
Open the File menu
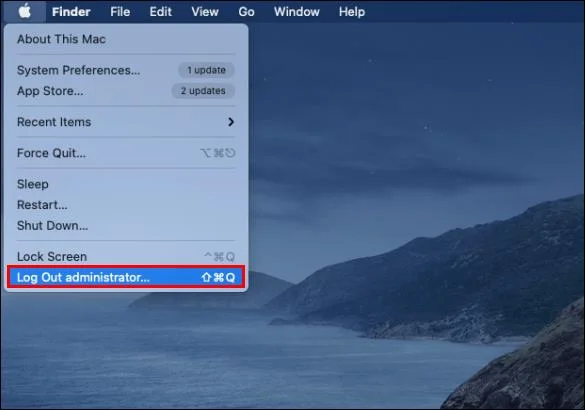click(x=120, y=12)
